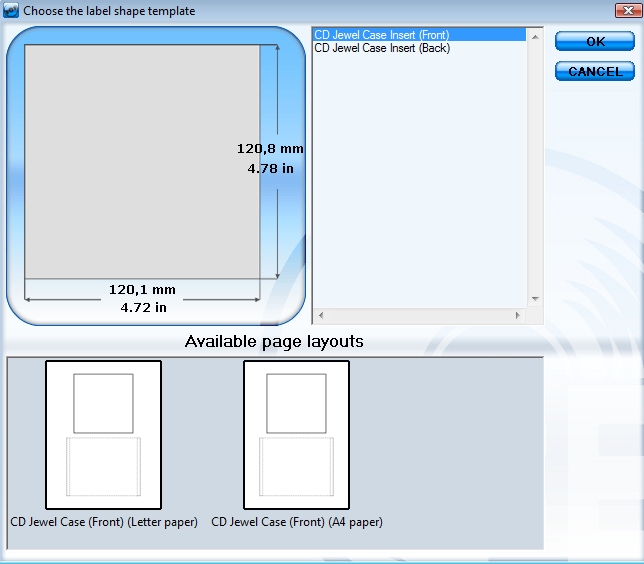Viewport: 644px width, 564px height.
Task: Click the OK button
Action: coord(595,41)
